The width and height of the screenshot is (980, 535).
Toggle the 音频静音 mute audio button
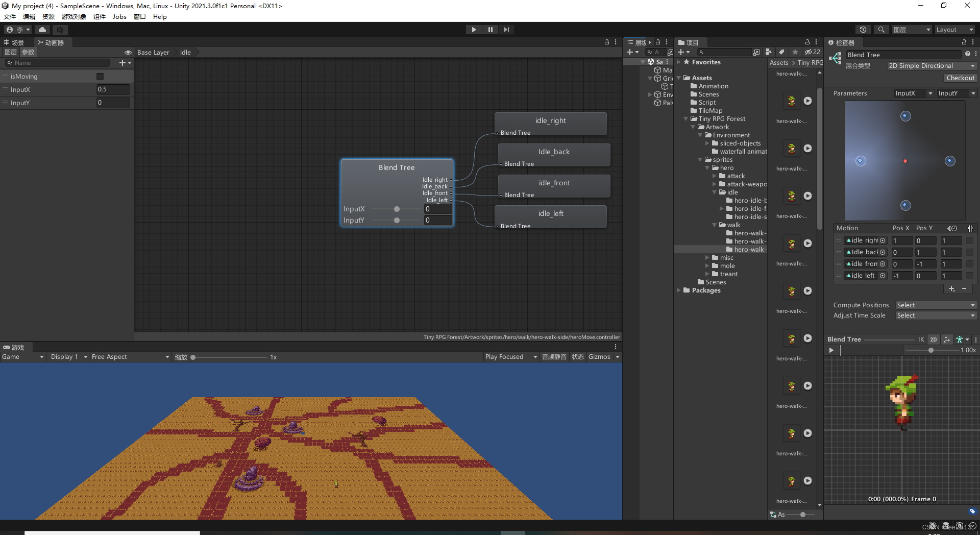coord(554,357)
